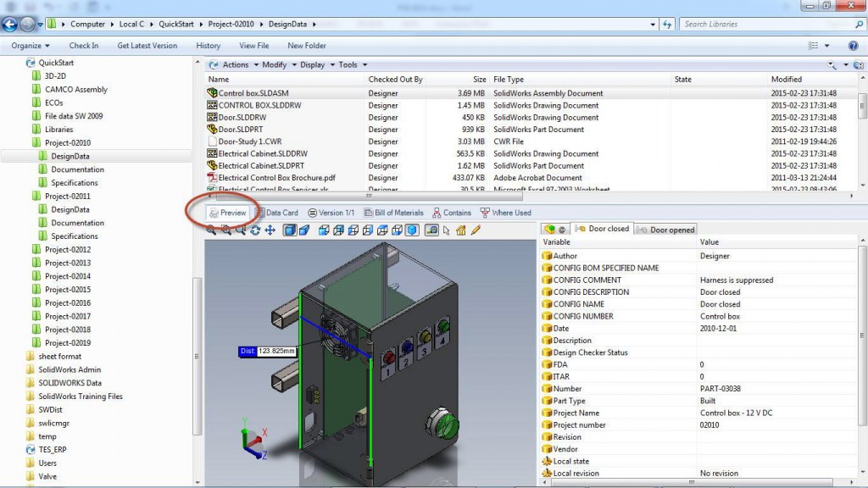868x488 pixels.
Task: Select the Rotate tool in the preview toolbar
Action: coord(255,230)
